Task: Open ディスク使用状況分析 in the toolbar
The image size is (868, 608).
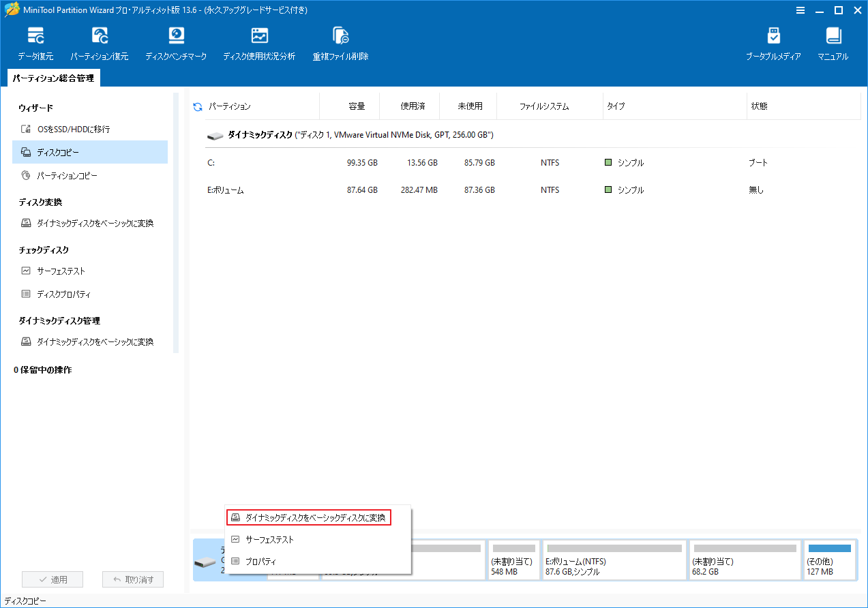Action: click(x=259, y=44)
